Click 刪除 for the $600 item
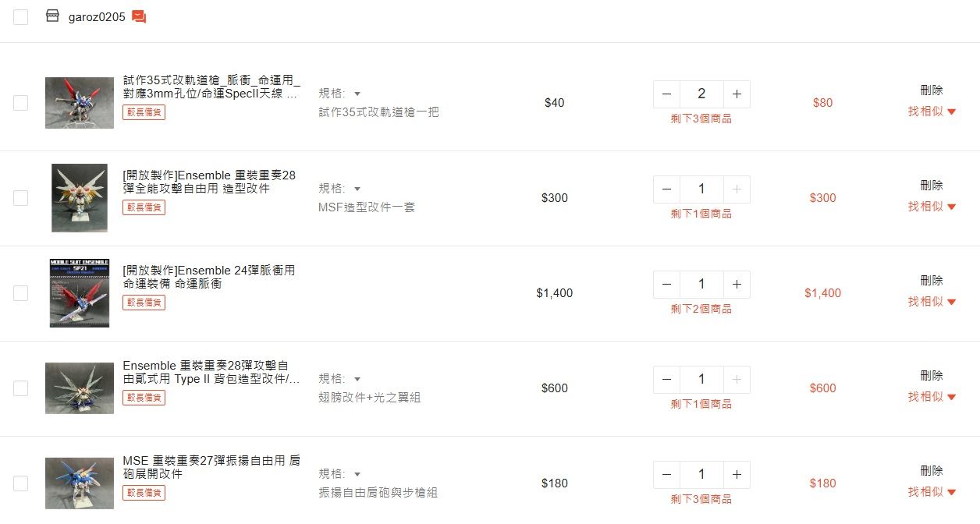 coord(932,376)
